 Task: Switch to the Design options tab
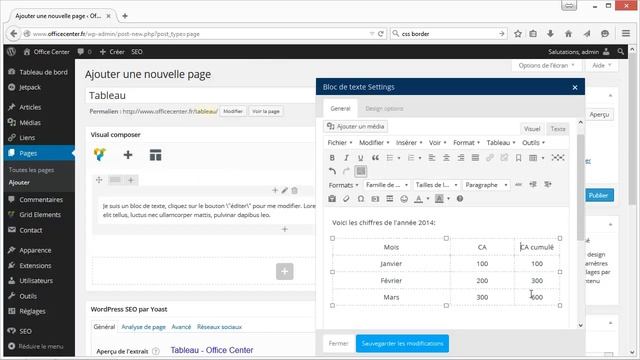point(384,109)
